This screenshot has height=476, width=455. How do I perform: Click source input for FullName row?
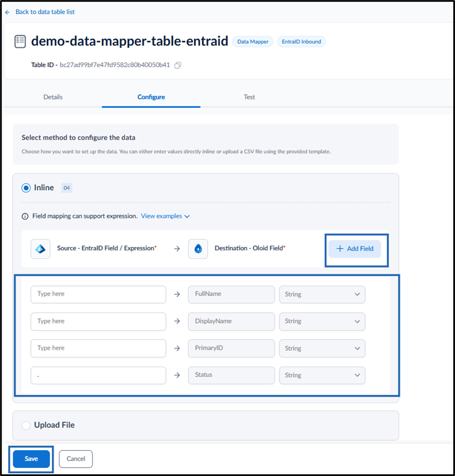tap(98, 294)
